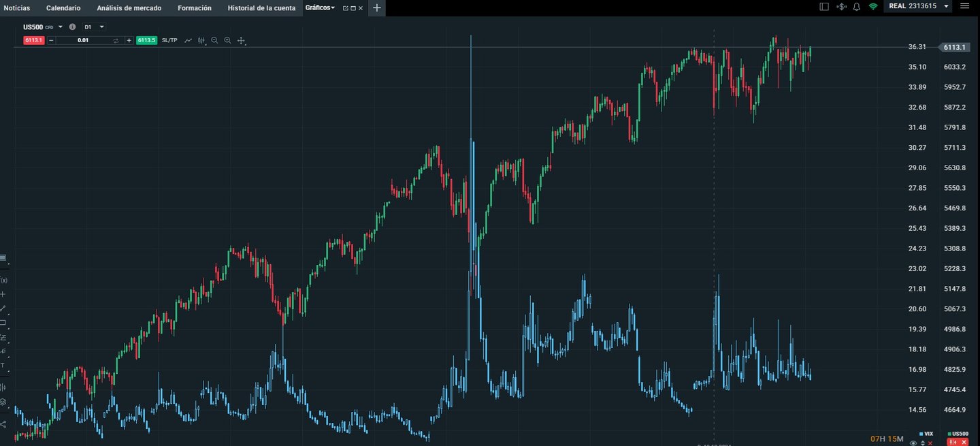This screenshot has height=446, width=980.
Task: Click the 6113.1 current price label
Action: point(954,47)
